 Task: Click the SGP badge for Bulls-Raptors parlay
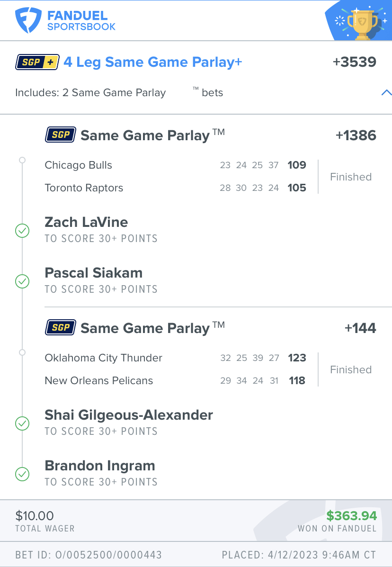tap(60, 135)
